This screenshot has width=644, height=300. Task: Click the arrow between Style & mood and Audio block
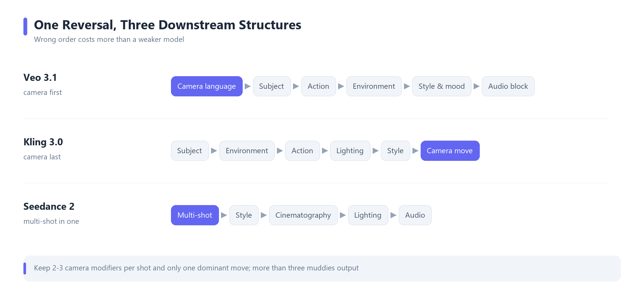tap(477, 86)
